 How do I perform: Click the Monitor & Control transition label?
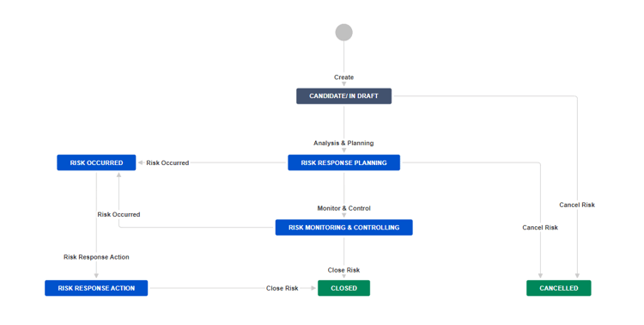coord(343,209)
